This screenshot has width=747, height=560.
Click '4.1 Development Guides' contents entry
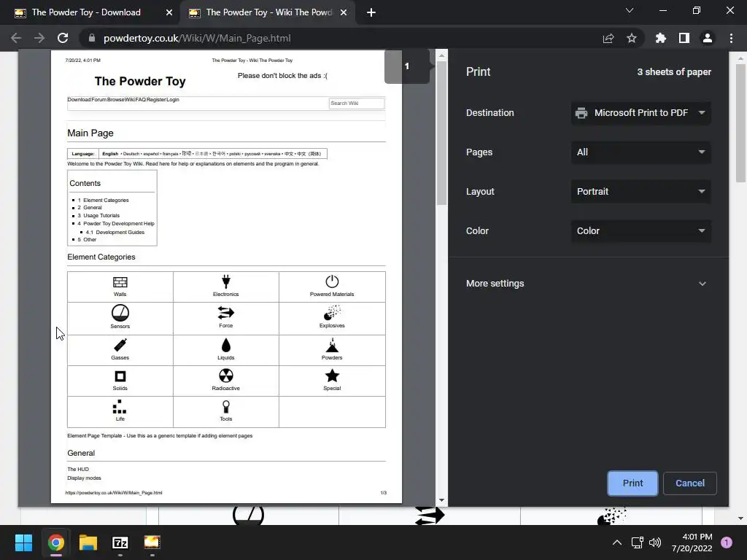coord(115,233)
